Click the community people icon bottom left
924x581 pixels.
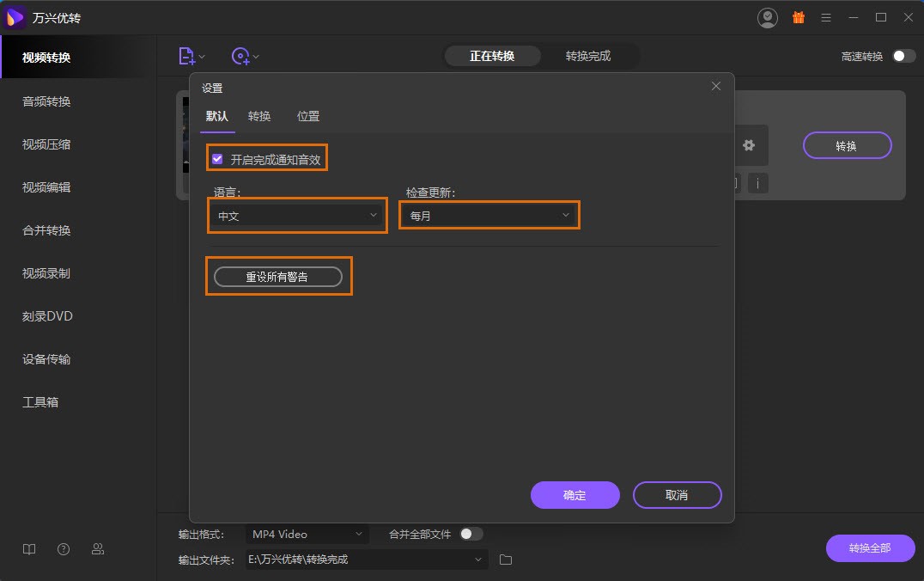(x=97, y=548)
